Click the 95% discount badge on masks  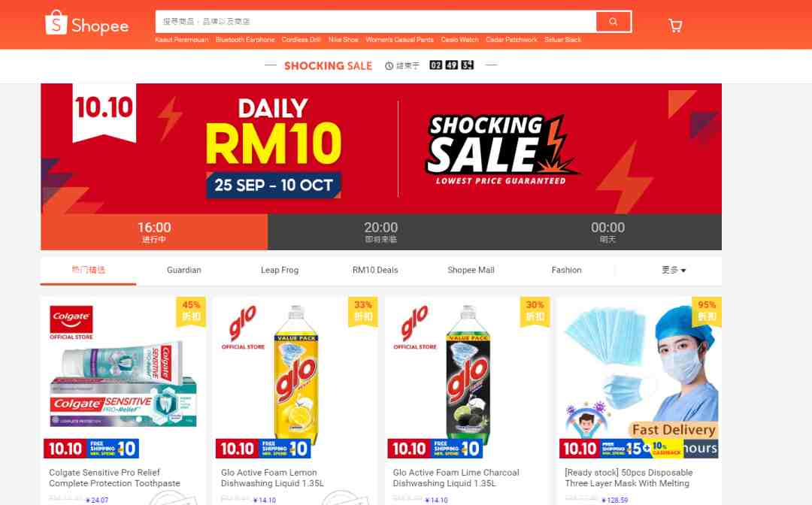tap(707, 311)
